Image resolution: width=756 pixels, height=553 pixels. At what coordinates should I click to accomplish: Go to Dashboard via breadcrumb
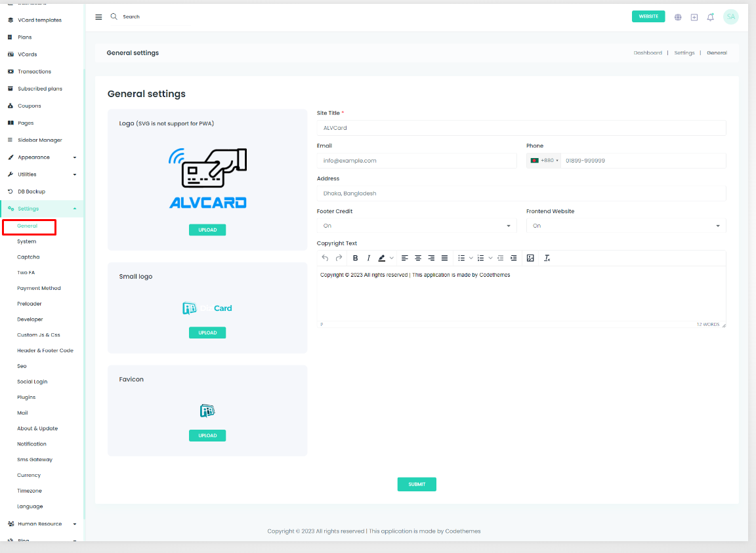pos(648,53)
